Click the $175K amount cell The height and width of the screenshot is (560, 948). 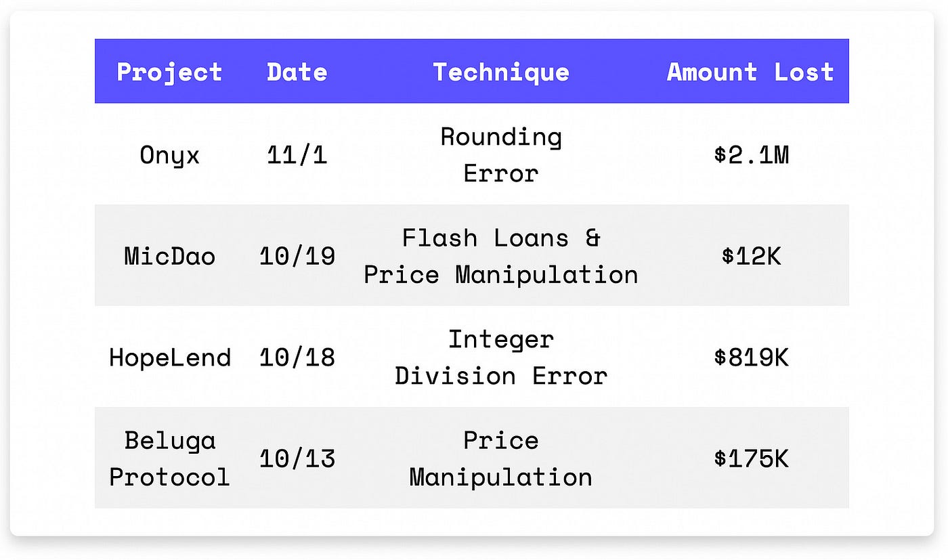point(751,458)
